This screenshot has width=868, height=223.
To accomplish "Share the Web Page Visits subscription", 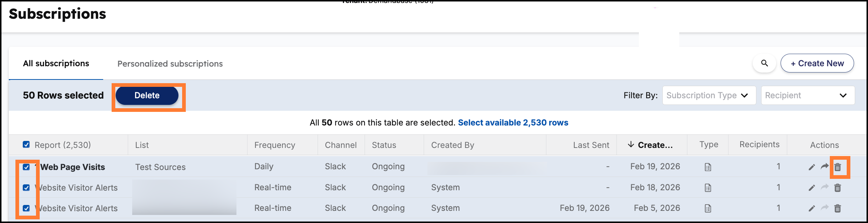I will [825, 166].
